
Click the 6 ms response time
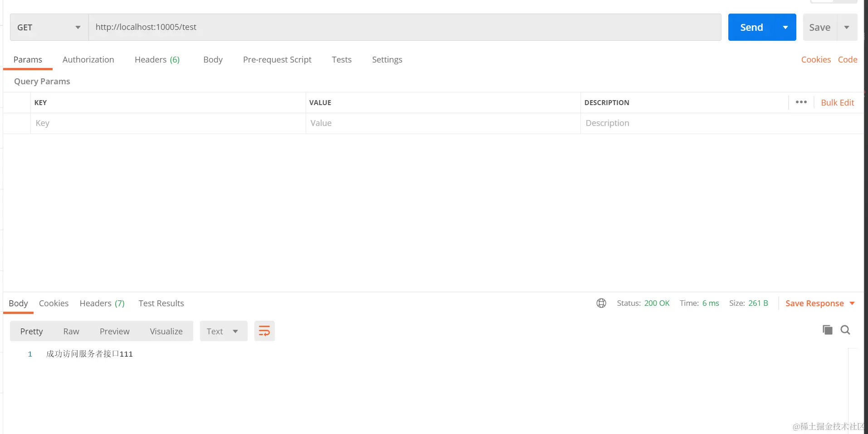click(711, 303)
